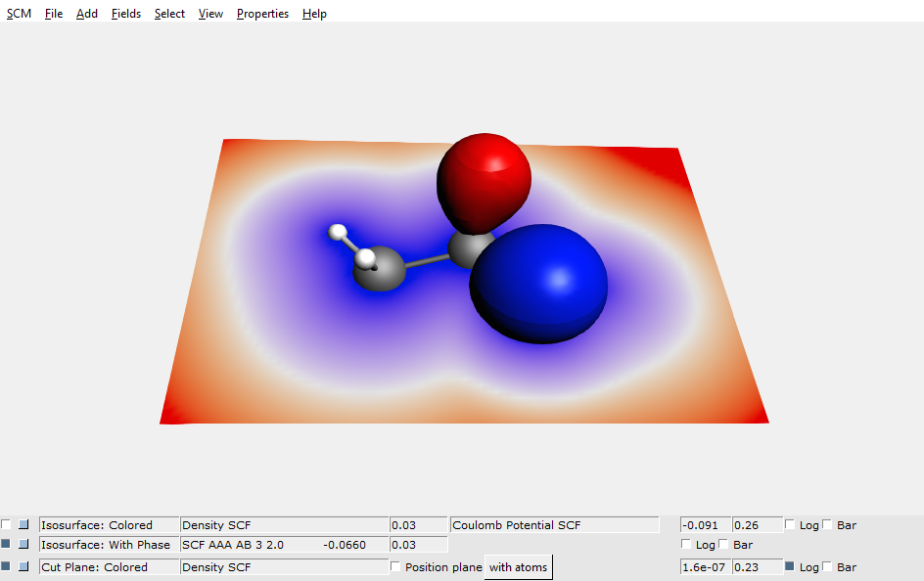This screenshot has width=924, height=581.
Task: Click the with atoms button
Action: click(x=519, y=567)
